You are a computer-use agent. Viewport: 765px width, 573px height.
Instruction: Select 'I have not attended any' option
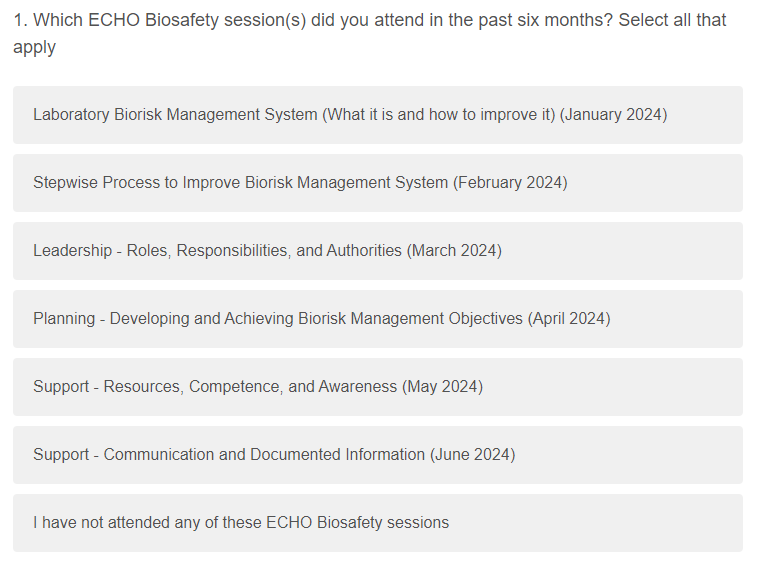[241, 523]
